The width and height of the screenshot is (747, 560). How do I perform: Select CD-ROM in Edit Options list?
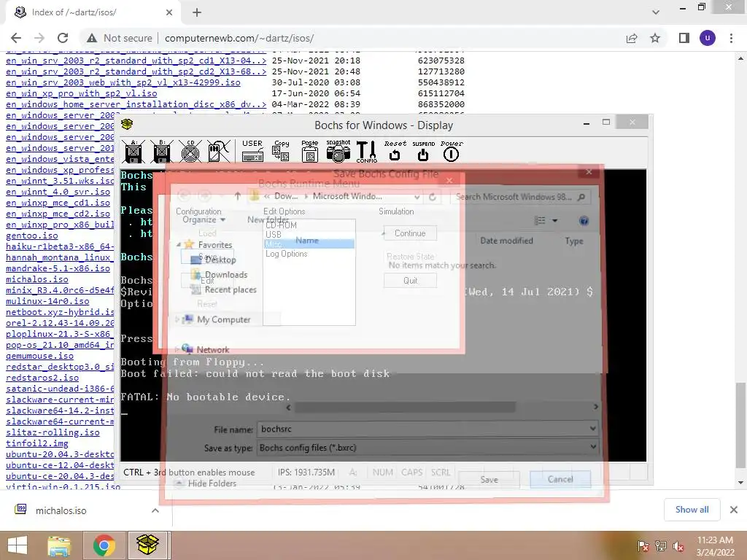[x=281, y=225]
